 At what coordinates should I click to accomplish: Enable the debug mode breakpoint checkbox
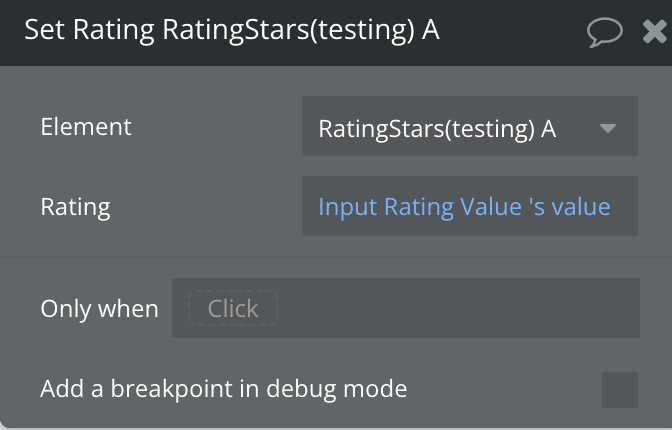pyautogui.click(x=619, y=389)
